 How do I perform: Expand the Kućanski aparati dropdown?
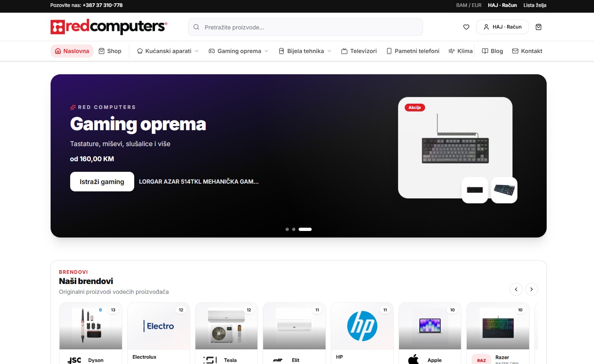pyautogui.click(x=168, y=51)
